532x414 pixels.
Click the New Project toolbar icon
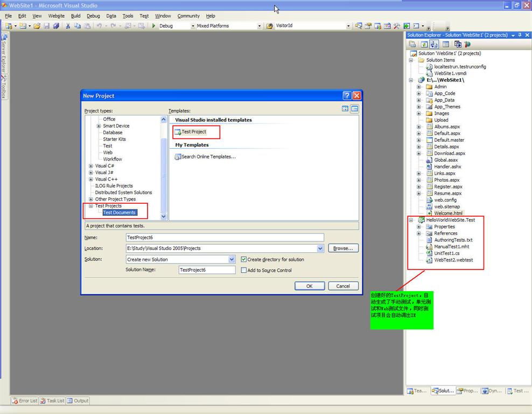9,26
